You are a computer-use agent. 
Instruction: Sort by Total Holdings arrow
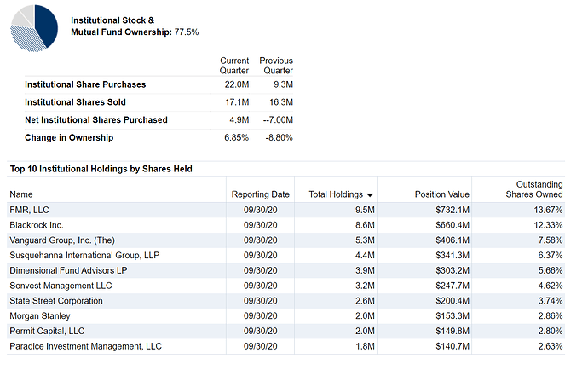pyautogui.click(x=370, y=195)
